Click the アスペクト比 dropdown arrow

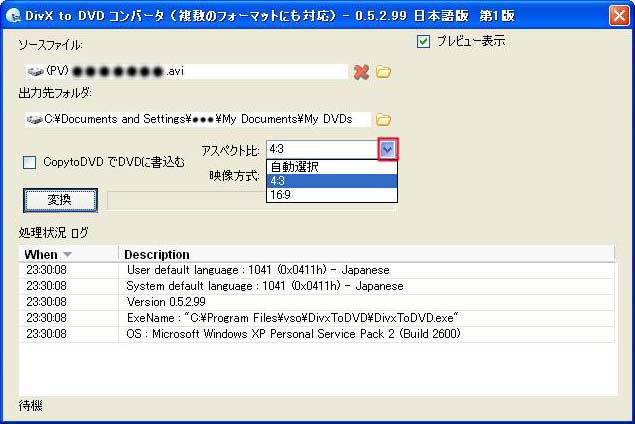click(388, 149)
